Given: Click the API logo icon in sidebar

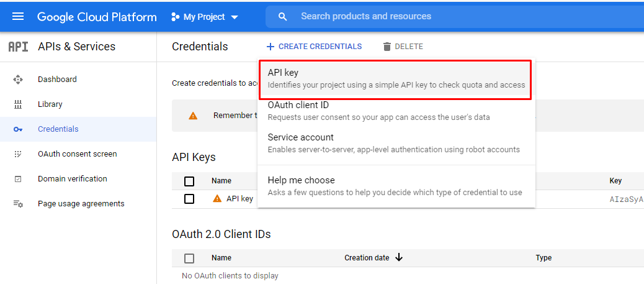Looking at the screenshot, I should coord(18,47).
